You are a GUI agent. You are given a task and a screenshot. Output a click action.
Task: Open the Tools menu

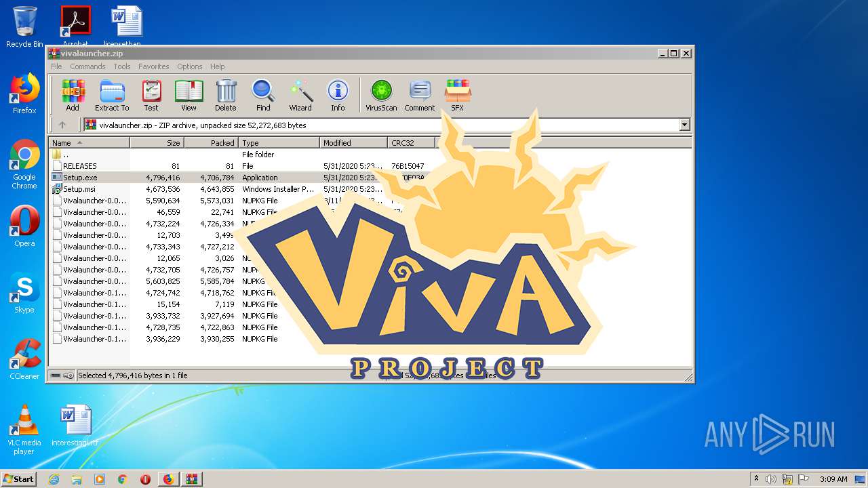tap(122, 66)
